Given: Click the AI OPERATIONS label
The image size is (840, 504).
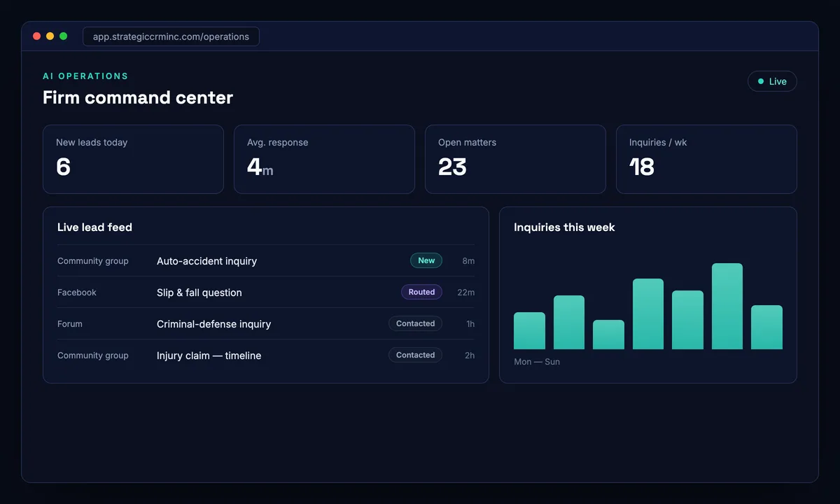Looking at the screenshot, I should 85,76.
